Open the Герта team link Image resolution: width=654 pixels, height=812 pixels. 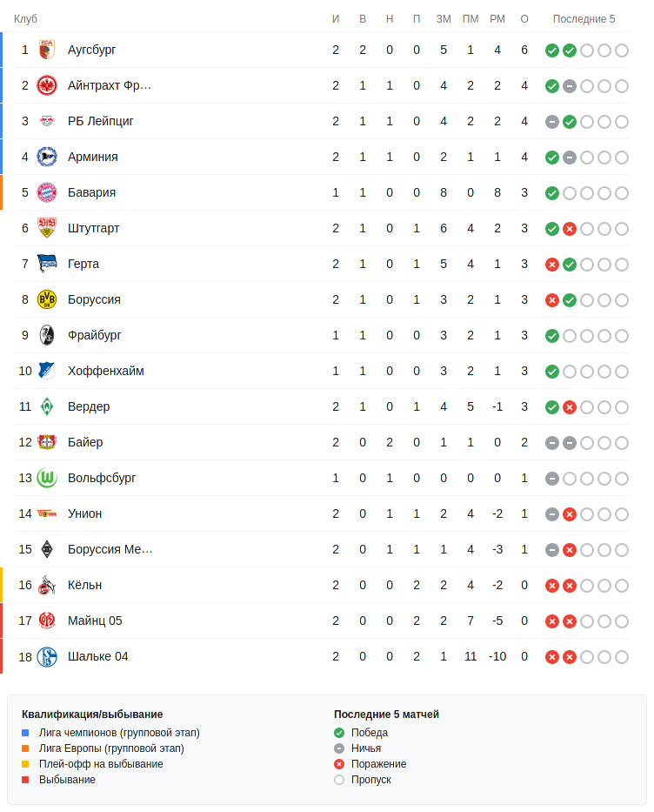coord(83,264)
